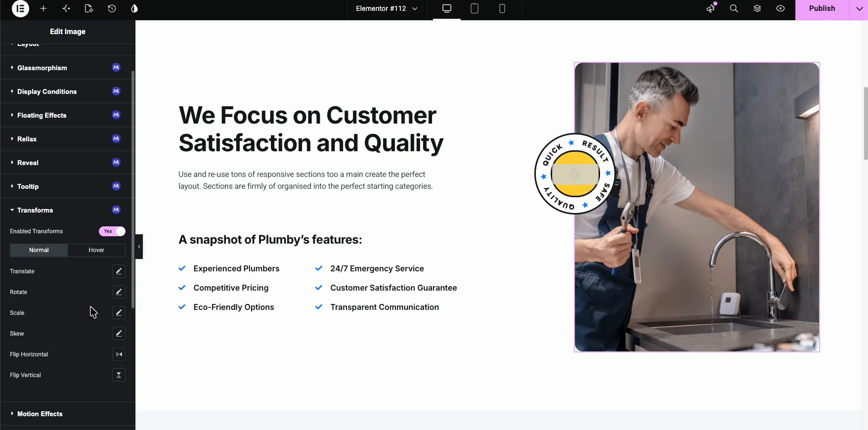Open the What's New megaphone icon

click(x=711, y=8)
